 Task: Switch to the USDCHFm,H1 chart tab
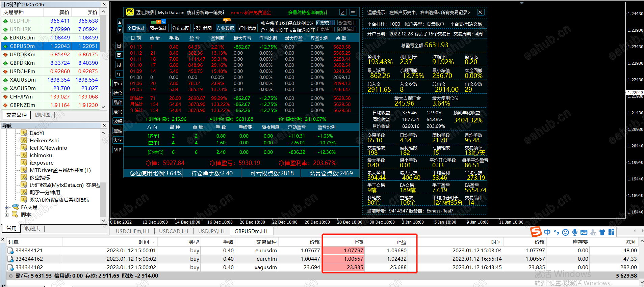pyautogui.click(x=132, y=231)
